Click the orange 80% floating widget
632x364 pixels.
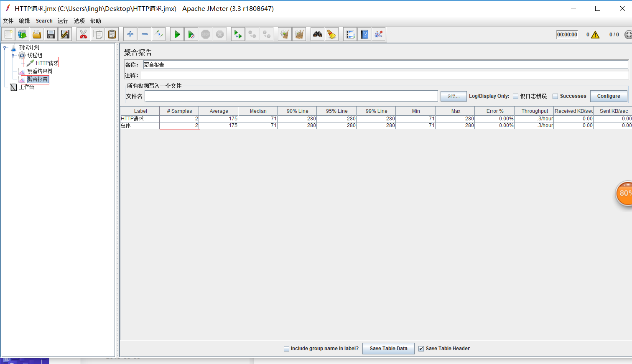click(x=624, y=193)
